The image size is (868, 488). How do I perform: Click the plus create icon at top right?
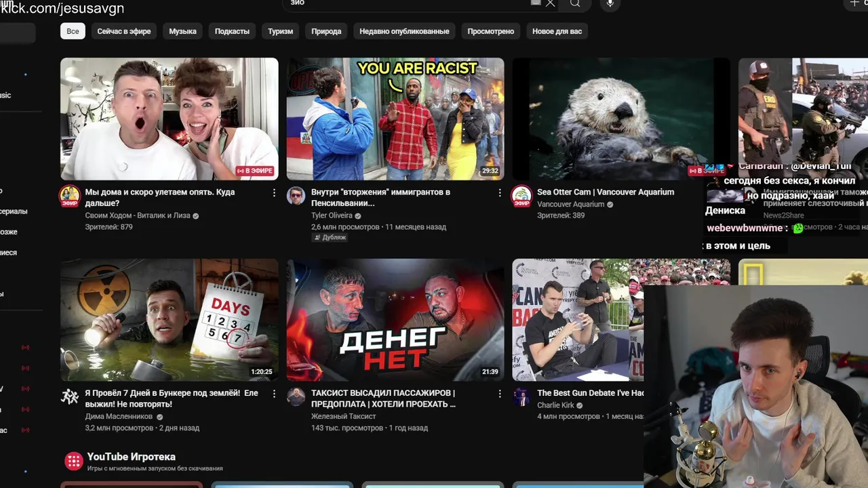coord(854,3)
